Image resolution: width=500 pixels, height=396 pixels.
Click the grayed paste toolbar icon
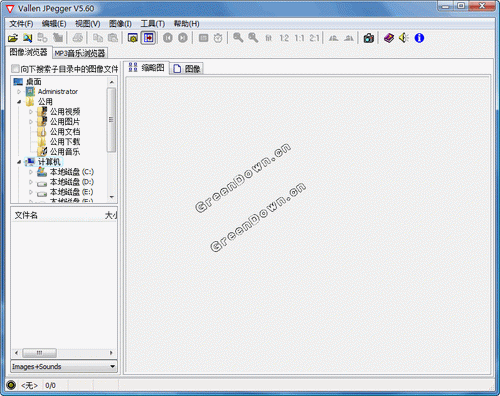tap(113, 38)
